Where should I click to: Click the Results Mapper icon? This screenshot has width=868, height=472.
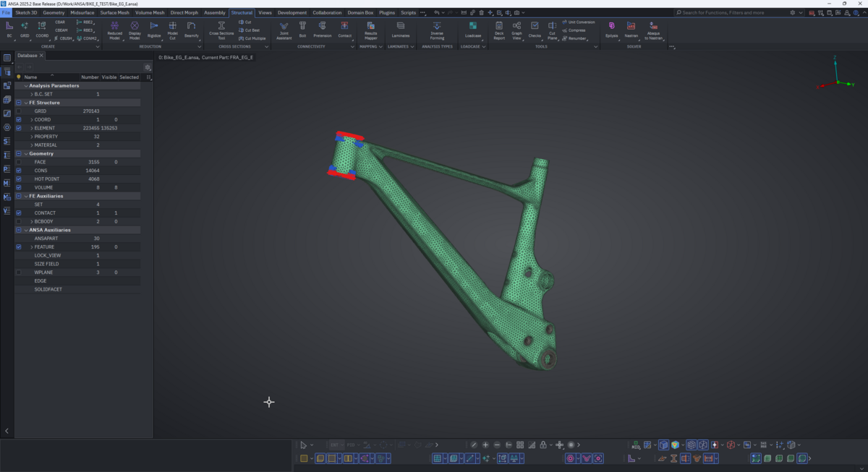(x=370, y=26)
